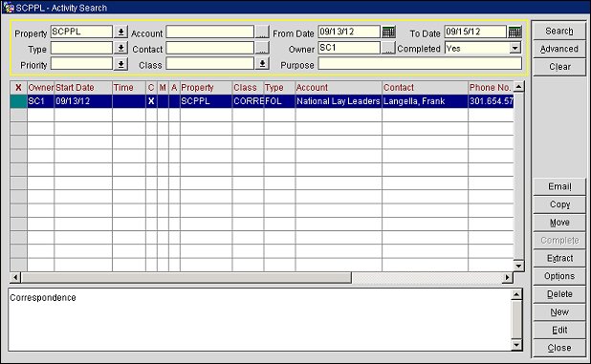Open the From Date calendar picker
The width and height of the screenshot is (591, 364).
click(x=388, y=32)
